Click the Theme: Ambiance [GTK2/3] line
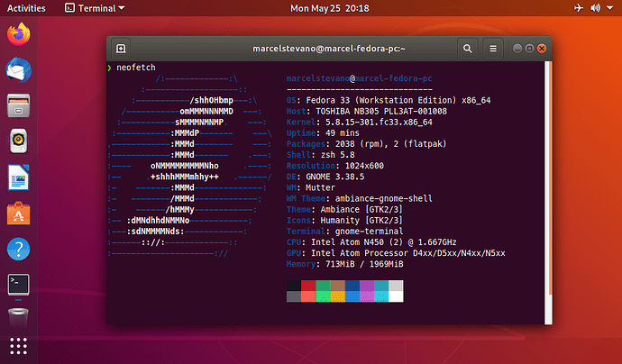This screenshot has height=364, width=622. pyautogui.click(x=344, y=209)
